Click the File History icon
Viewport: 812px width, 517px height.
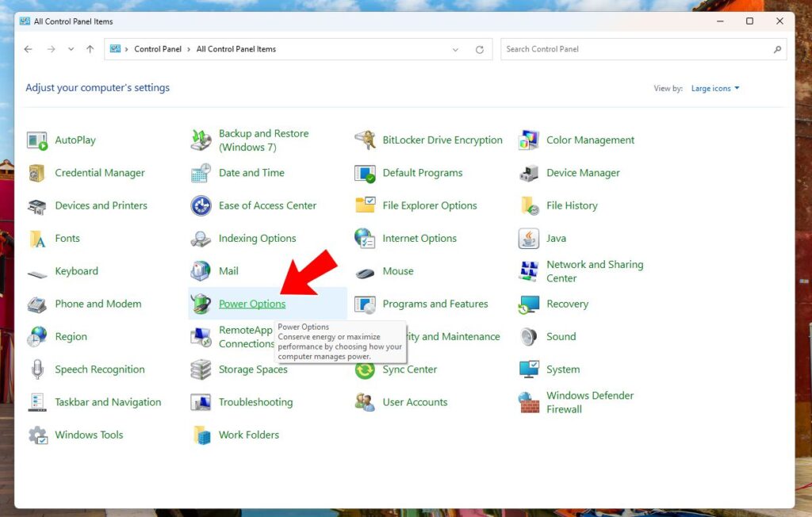pyautogui.click(x=529, y=205)
